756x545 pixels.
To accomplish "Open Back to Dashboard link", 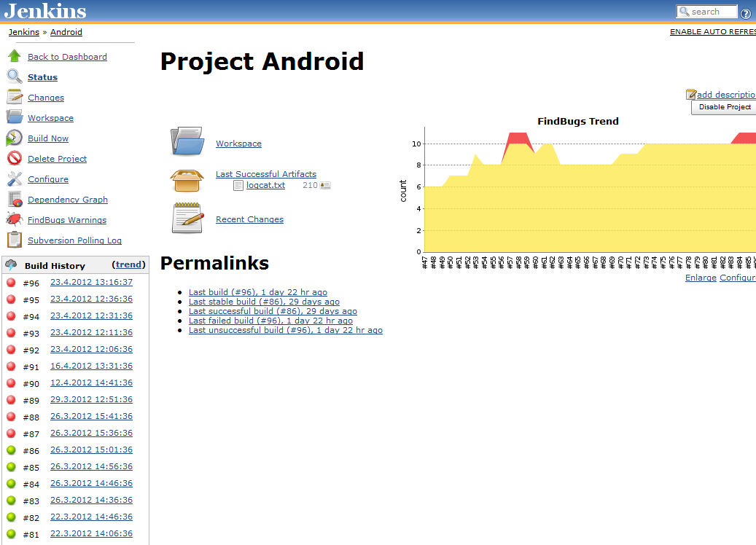I will tap(68, 57).
